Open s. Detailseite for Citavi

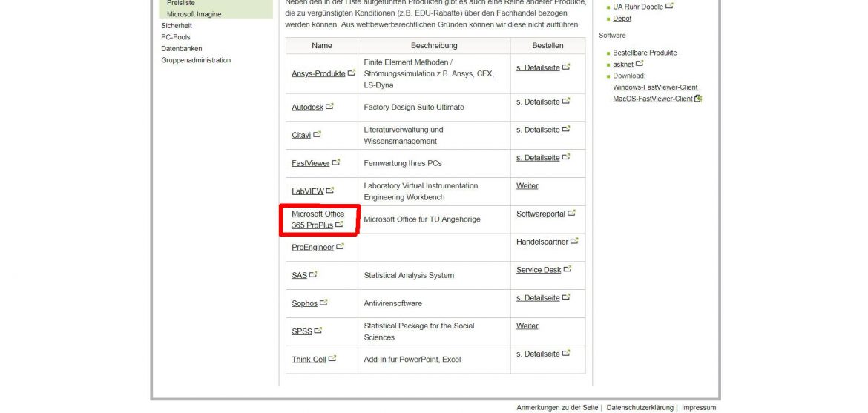click(x=538, y=130)
